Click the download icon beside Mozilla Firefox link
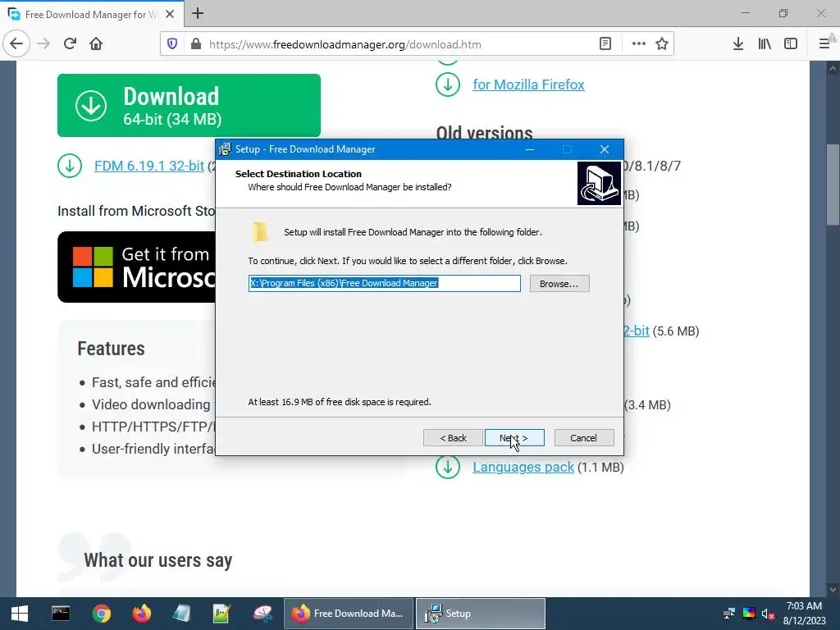 pyautogui.click(x=448, y=84)
